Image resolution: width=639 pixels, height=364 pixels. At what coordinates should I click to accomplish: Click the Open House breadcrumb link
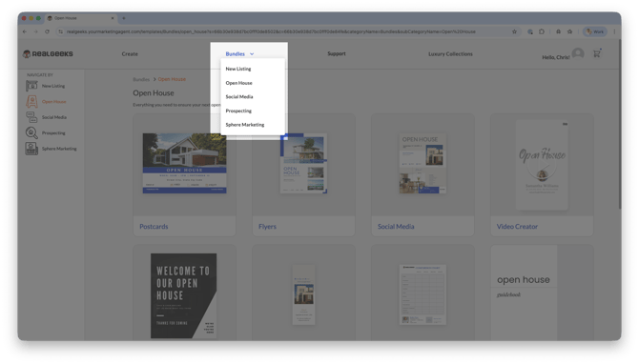pos(172,79)
